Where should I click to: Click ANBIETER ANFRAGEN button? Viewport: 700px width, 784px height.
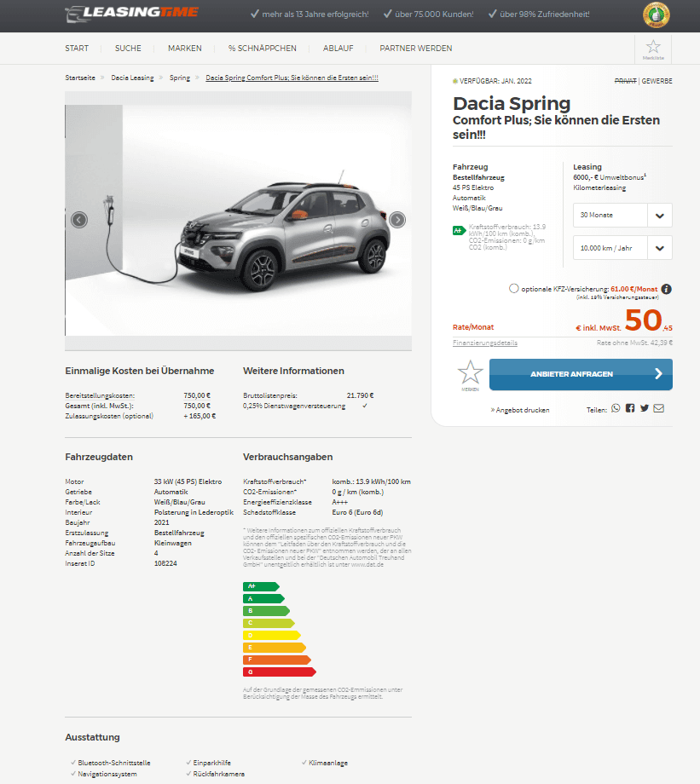(x=581, y=374)
